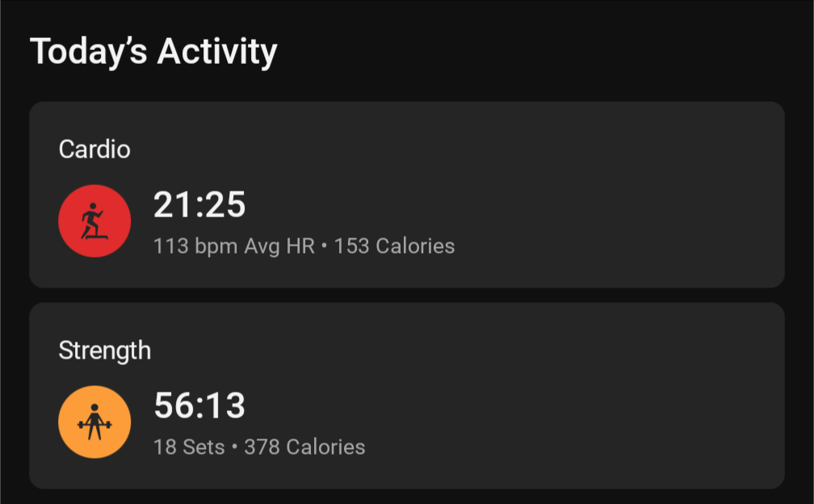Tap the barbell figure inside the orange circle
The height and width of the screenshot is (504, 814).
click(94, 422)
